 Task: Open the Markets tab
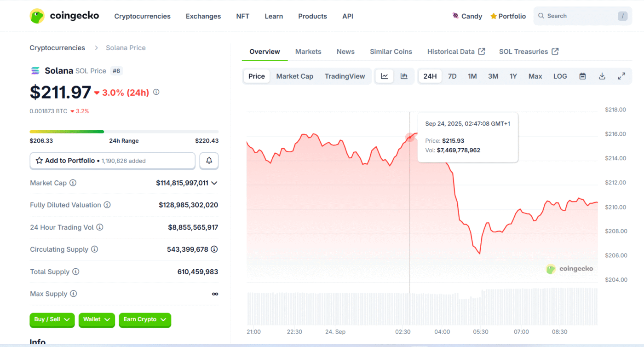point(308,52)
